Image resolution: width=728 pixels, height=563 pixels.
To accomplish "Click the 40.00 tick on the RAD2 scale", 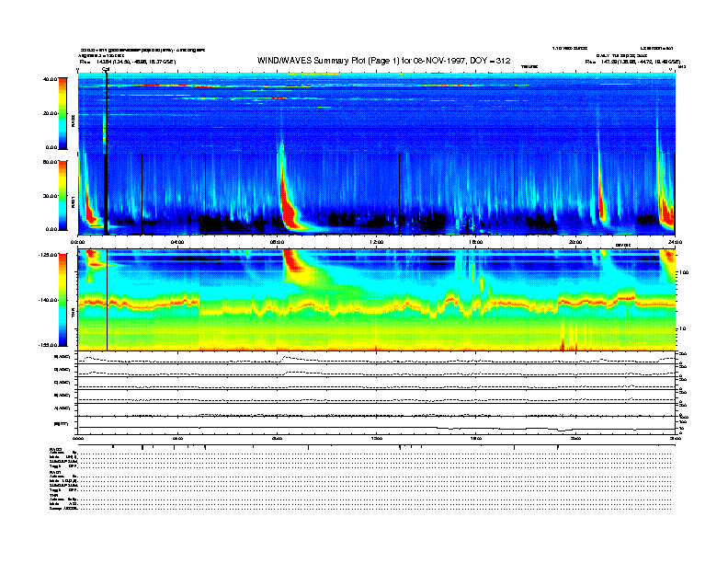I will [51, 79].
